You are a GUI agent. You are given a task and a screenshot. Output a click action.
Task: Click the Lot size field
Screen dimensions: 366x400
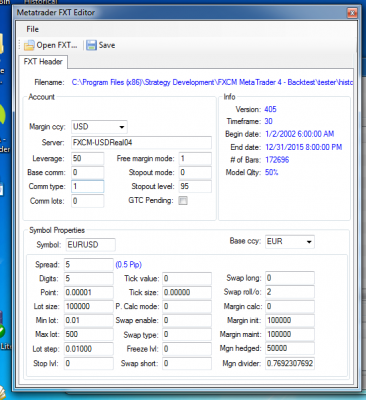[x=88, y=306]
